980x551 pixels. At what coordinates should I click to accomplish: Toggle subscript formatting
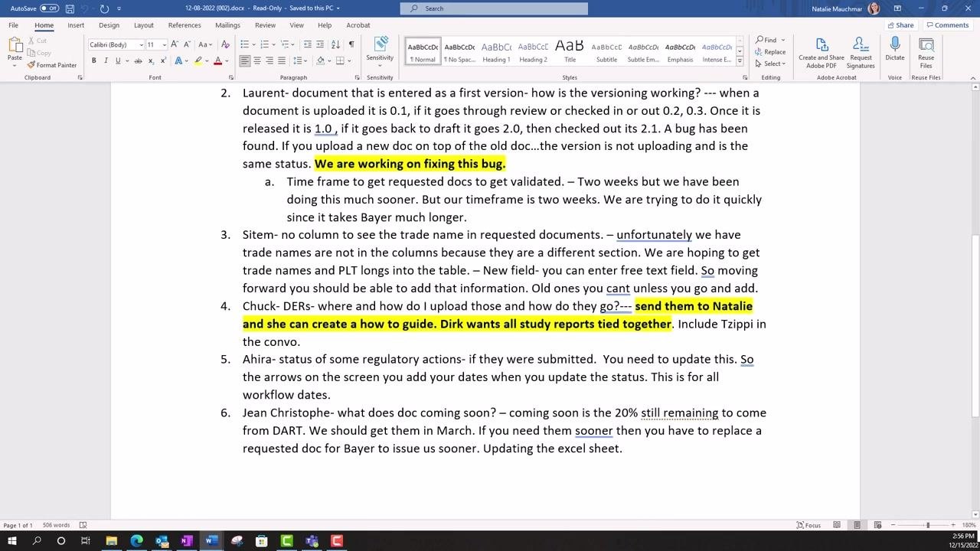(x=151, y=60)
